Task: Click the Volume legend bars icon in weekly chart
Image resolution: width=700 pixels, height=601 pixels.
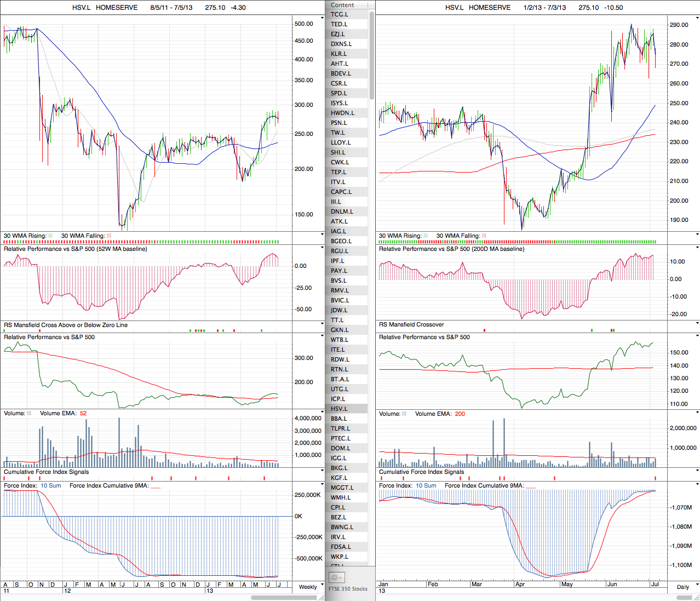Action: click(29, 414)
